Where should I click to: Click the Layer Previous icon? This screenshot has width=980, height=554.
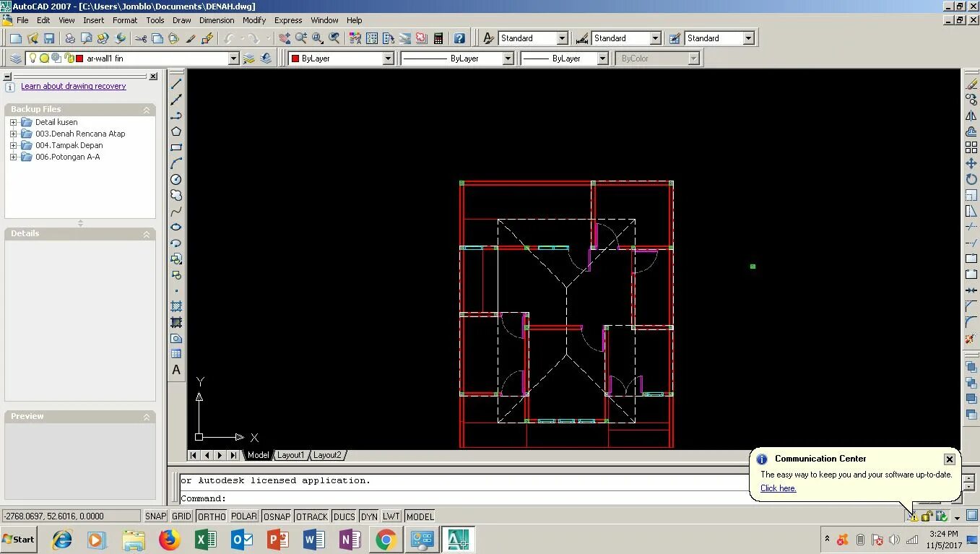(x=266, y=59)
